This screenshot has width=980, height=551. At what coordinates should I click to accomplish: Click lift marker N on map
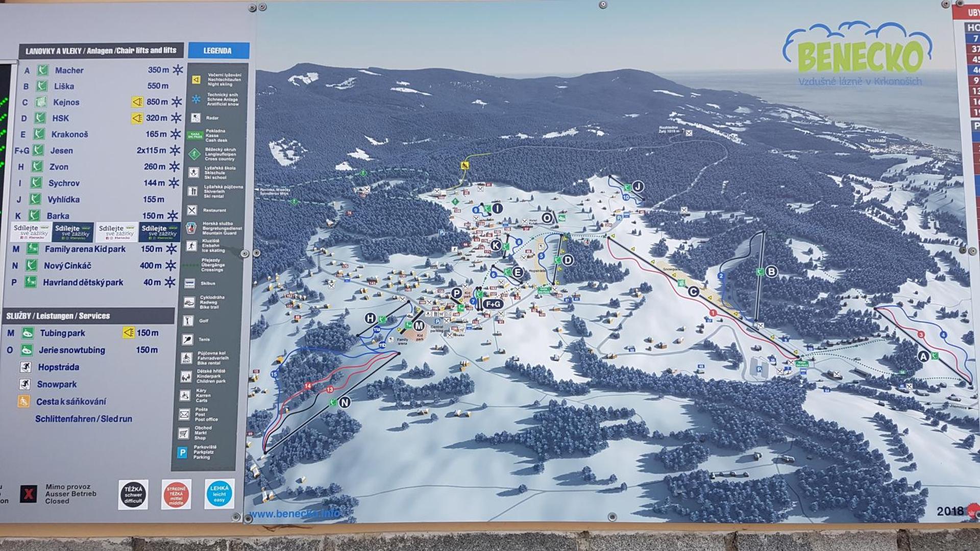pyautogui.click(x=345, y=403)
